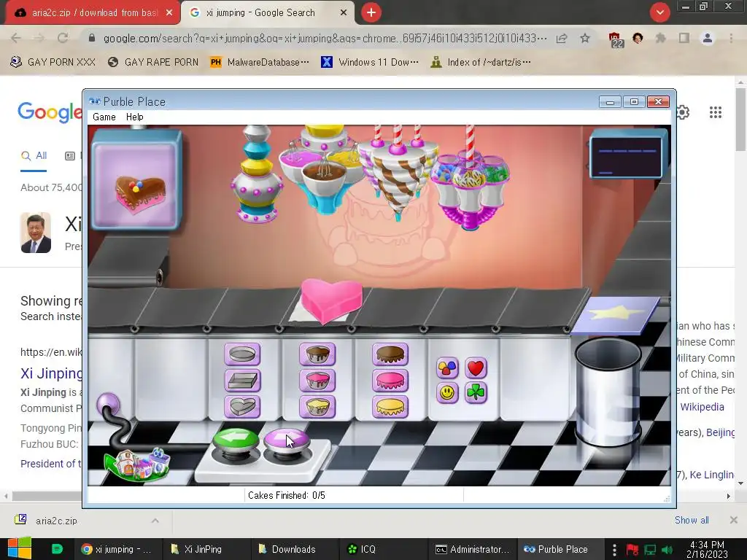This screenshot has height=560, width=747.
Task: Click Show all downloads
Action: tap(692, 520)
